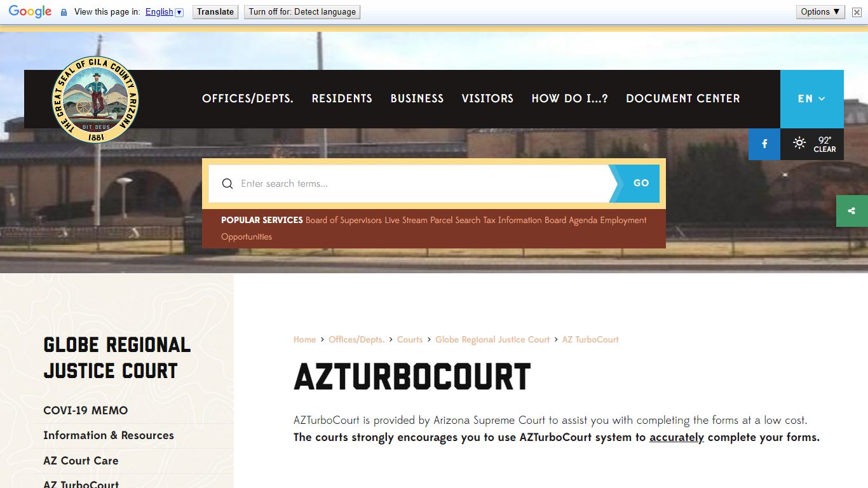Click the search magnifier icon

click(227, 184)
